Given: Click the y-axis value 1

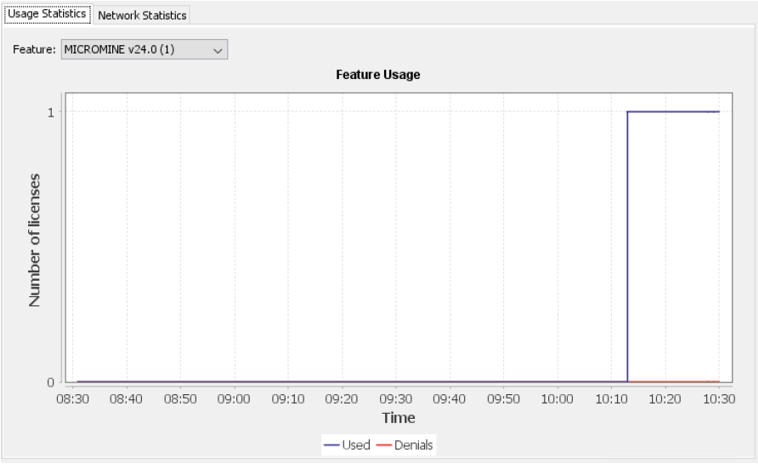Looking at the screenshot, I should [x=51, y=113].
